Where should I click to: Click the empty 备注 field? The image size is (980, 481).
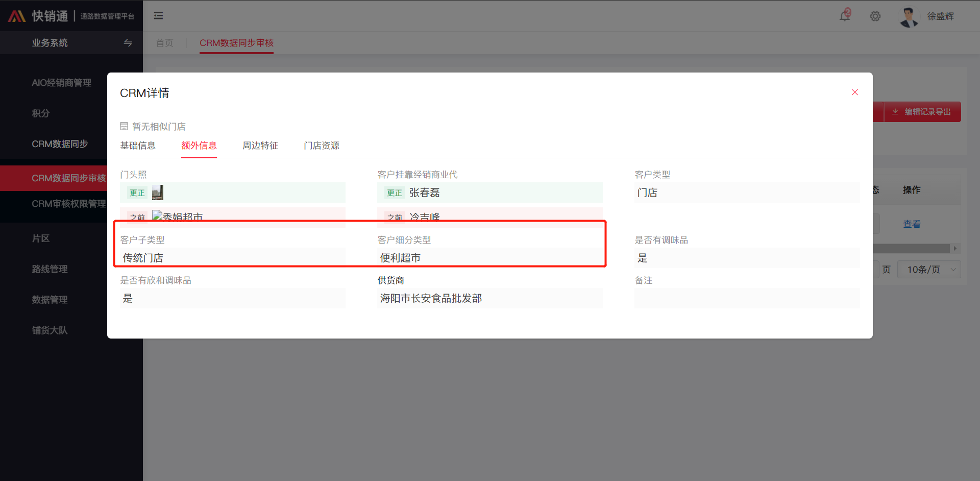click(747, 298)
